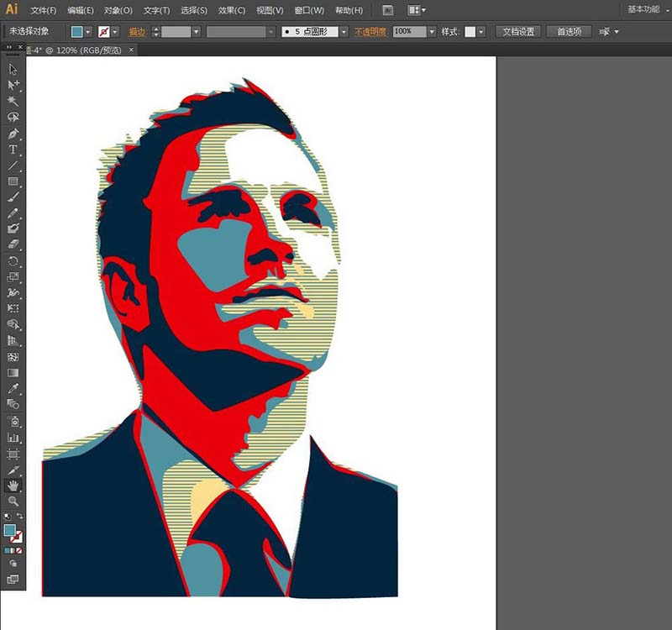The height and width of the screenshot is (630, 672).
Task: Select the Eyedropper tool
Action: click(x=13, y=389)
